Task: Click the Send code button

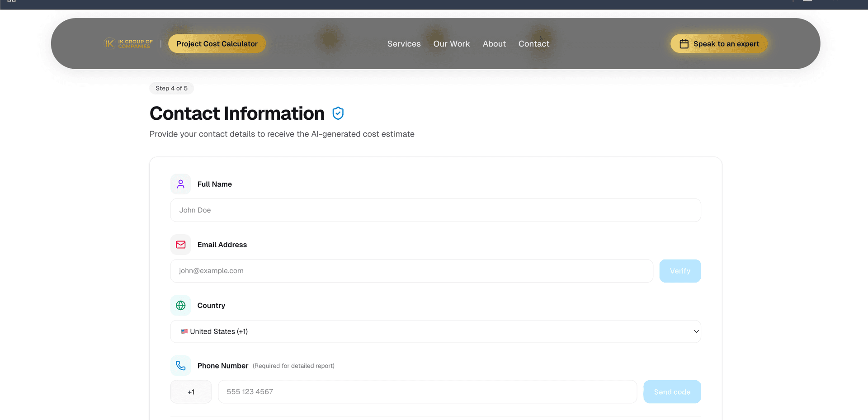Action: [672, 392]
